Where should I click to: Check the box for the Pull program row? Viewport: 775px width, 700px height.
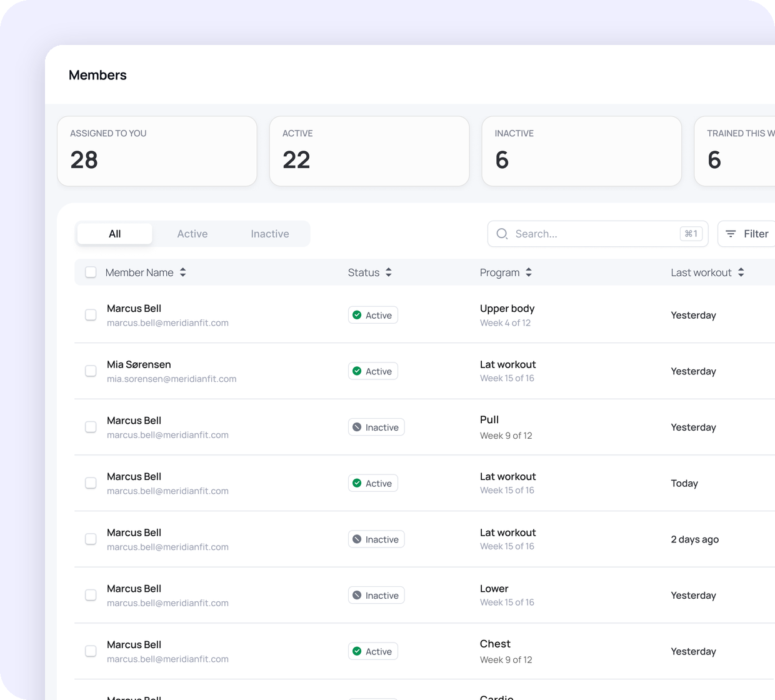tap(91, 427)
